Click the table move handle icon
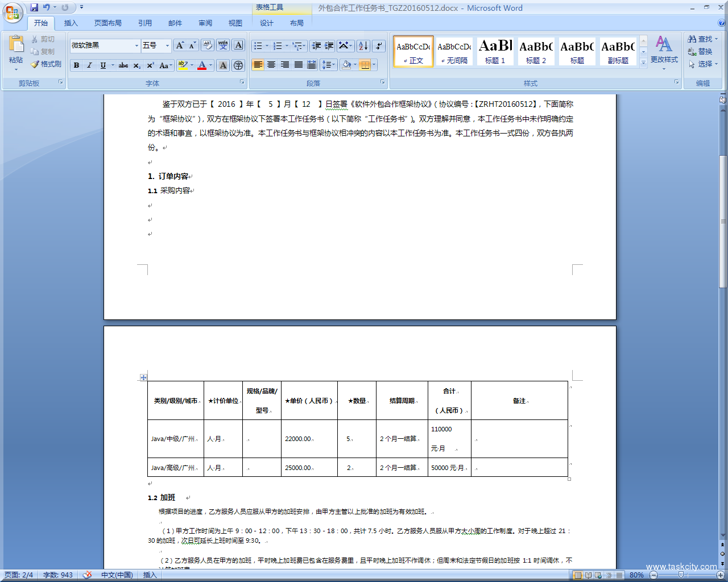728x582 pixels. [143, 377]
